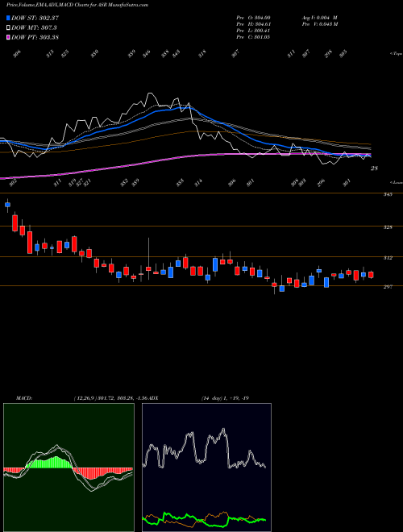Select the 'DOW ST: 302.37' legend label

click(x=35, y=18)
